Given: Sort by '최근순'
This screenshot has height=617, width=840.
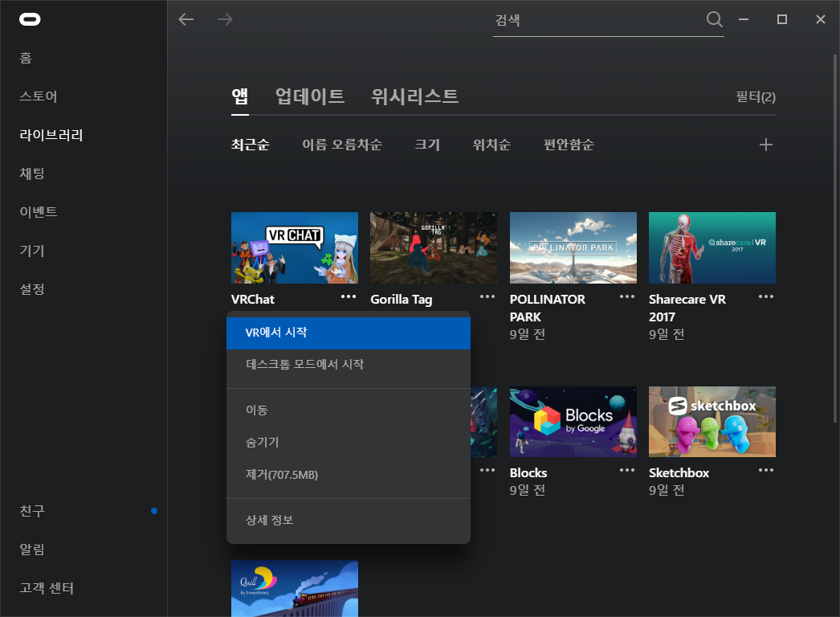Looking at the screenshot, I should tap(251, 145).
